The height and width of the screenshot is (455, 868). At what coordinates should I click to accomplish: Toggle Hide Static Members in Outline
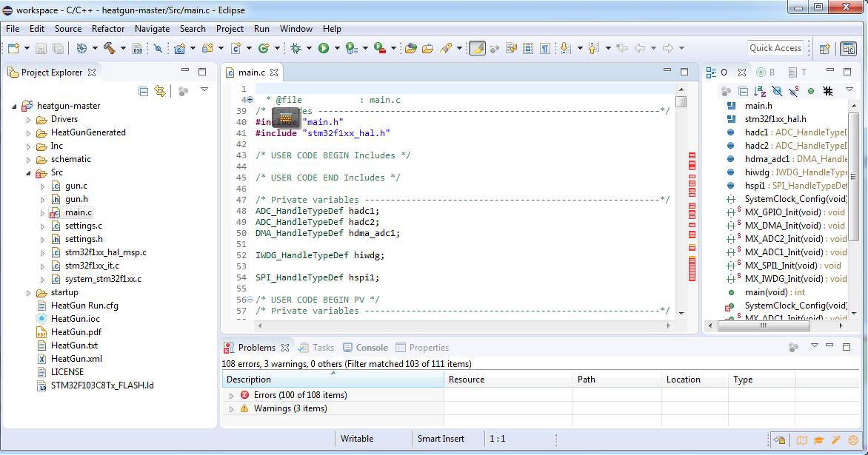pyautogui.click(x=794, y=91)
